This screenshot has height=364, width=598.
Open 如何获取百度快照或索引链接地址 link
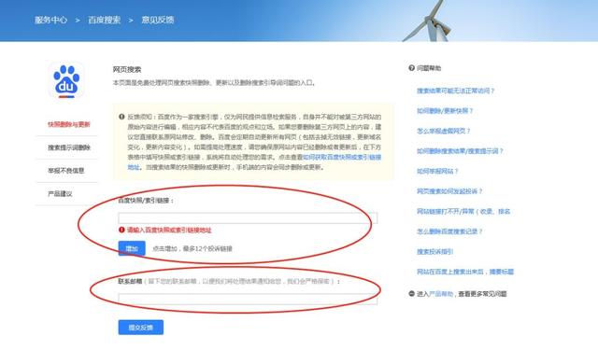[x=342, y=157]
